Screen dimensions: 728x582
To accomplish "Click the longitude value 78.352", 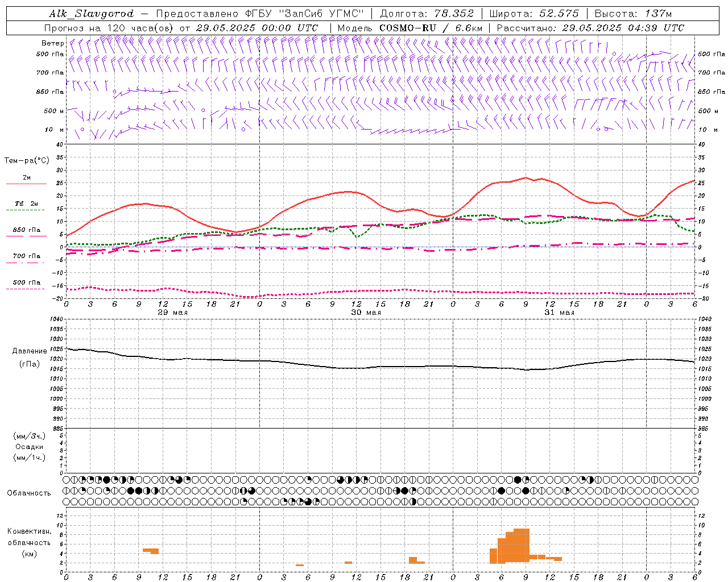I will [454, 14].
